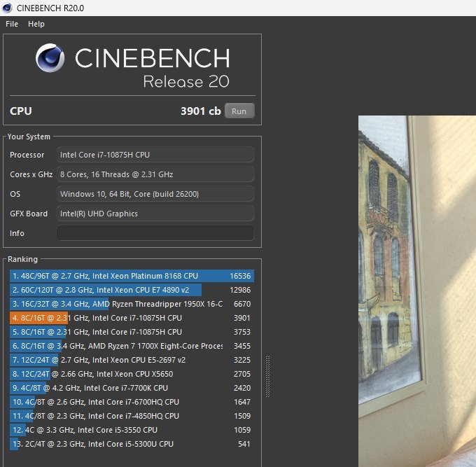Select ranking row Intel Xeon Platinum 8168 CPU
The image size is (476, 467).
[132, 276]
